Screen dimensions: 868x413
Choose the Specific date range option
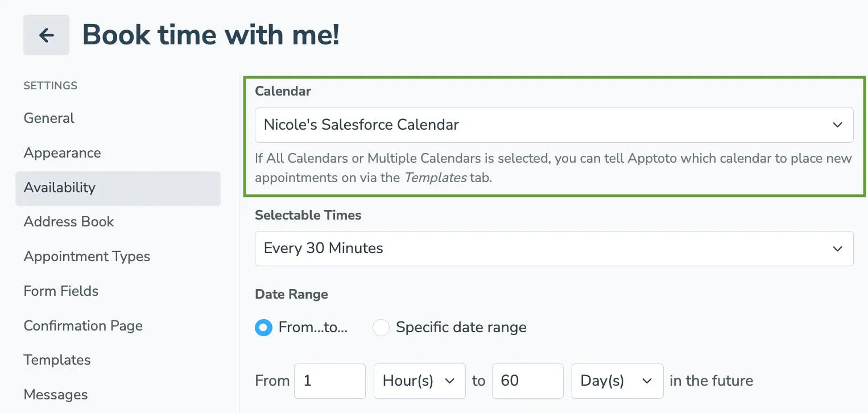[381, 328]
